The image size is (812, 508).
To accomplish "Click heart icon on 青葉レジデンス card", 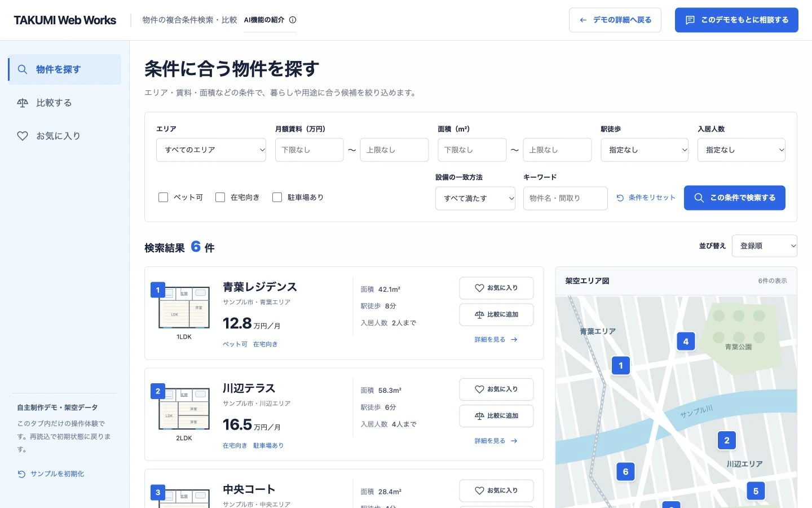I will point(479,288).
